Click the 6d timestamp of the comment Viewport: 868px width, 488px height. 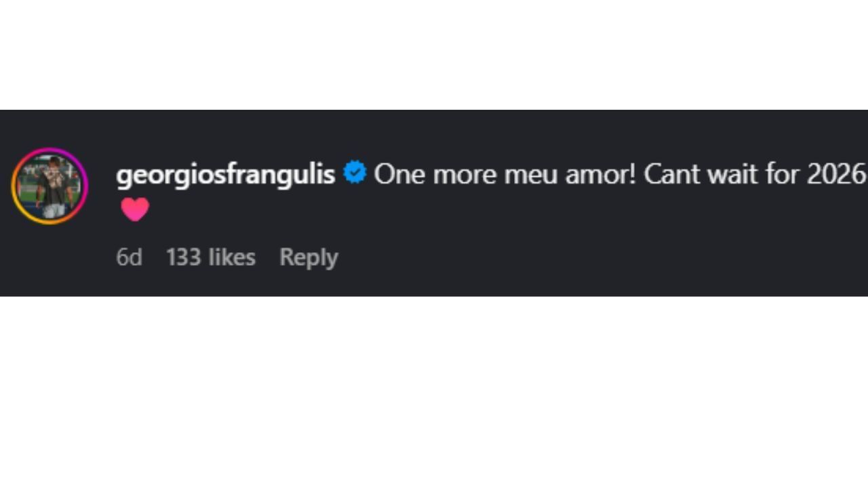click(129, 258)
